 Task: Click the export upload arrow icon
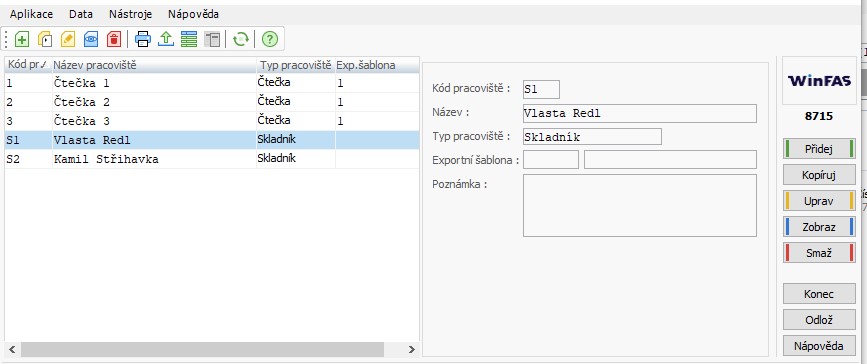(166, 39)
